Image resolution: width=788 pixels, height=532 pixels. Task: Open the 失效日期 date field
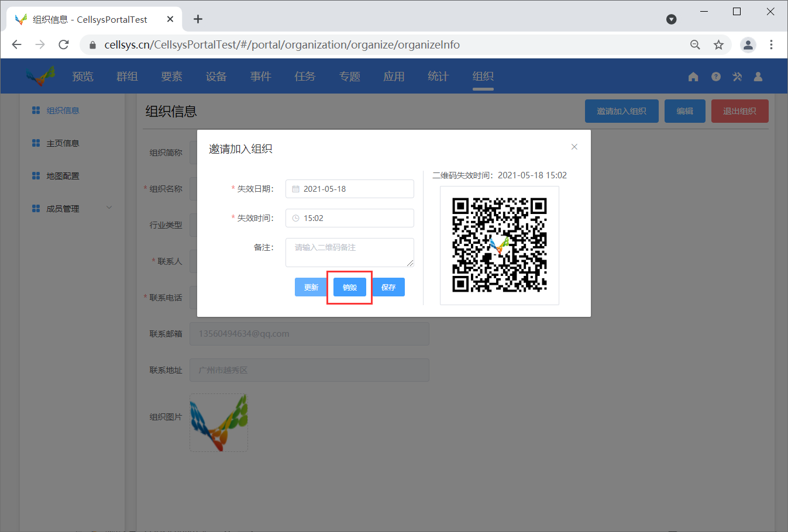(x=350, y=189)
